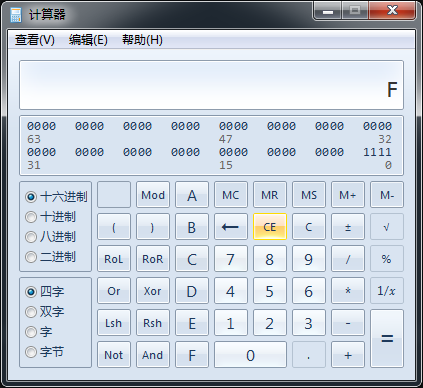
Task: Click the Rsh right shift key
Action: (x=153, y=323)
